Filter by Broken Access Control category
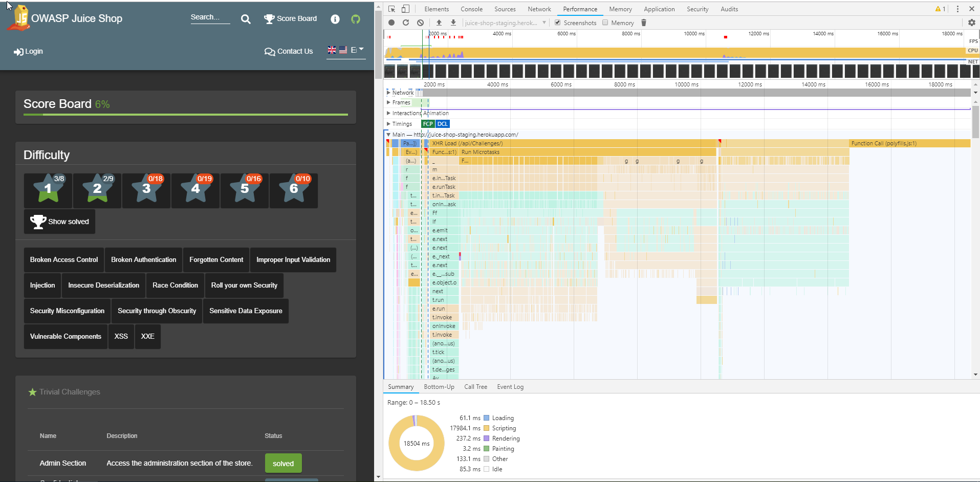This screenshot has height=482, width=980. pos(64,260)
